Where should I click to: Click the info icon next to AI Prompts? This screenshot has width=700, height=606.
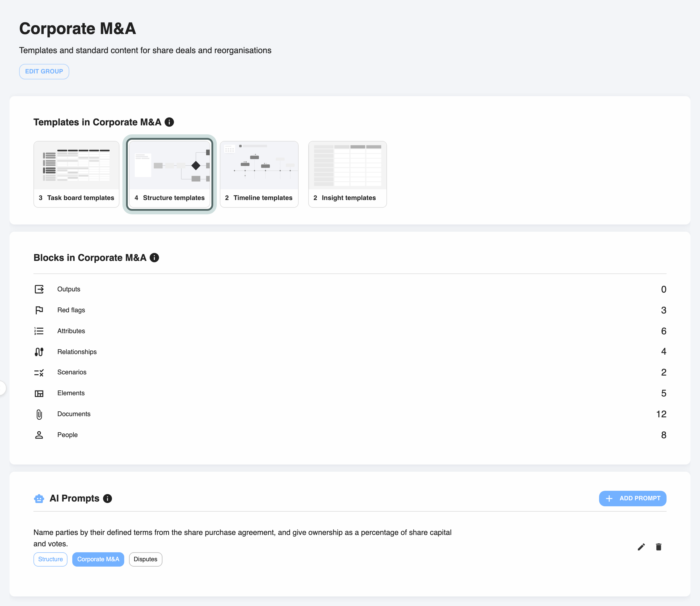click(x=108, y=499)
